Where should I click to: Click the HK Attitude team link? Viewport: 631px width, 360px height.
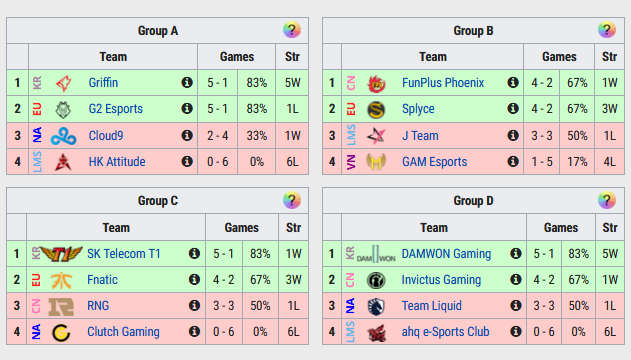click(x=117, y=162)
